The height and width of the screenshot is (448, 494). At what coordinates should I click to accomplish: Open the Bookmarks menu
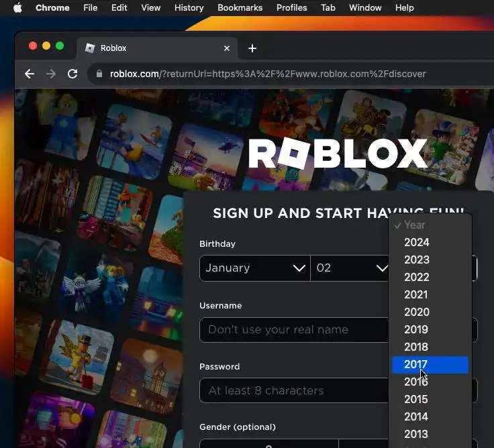tap(240, 7)
